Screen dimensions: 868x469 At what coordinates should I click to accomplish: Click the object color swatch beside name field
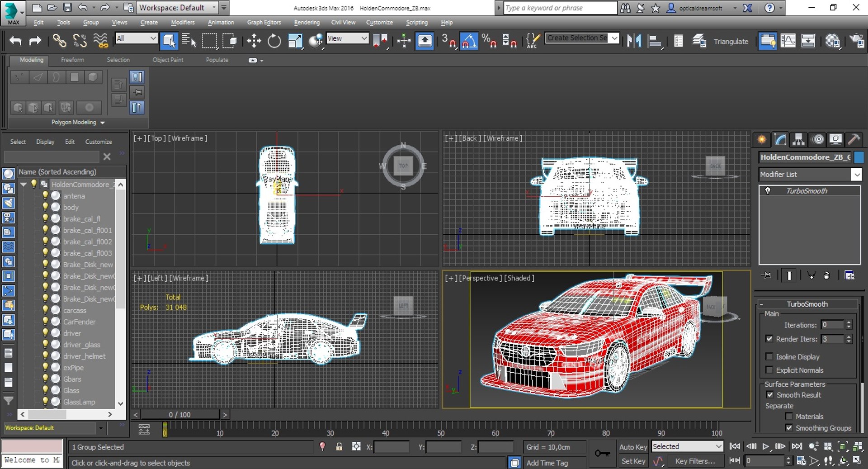tap(859, 157)
